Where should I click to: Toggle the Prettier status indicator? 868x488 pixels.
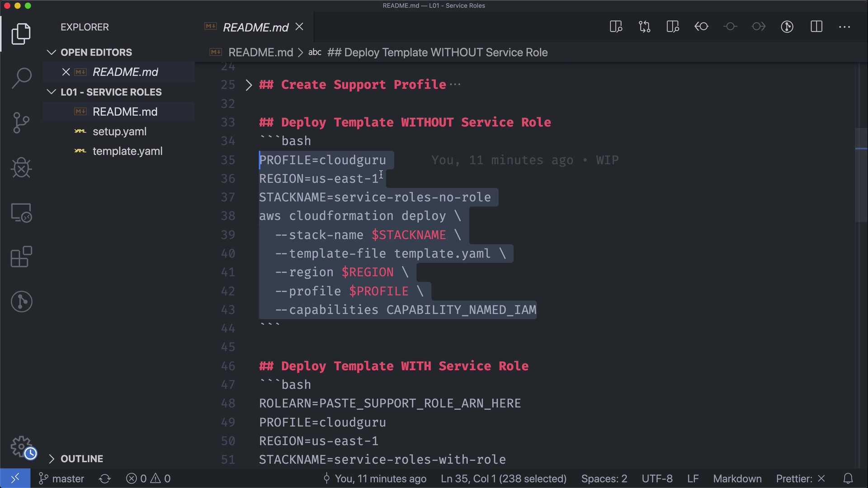coord(800,479)
